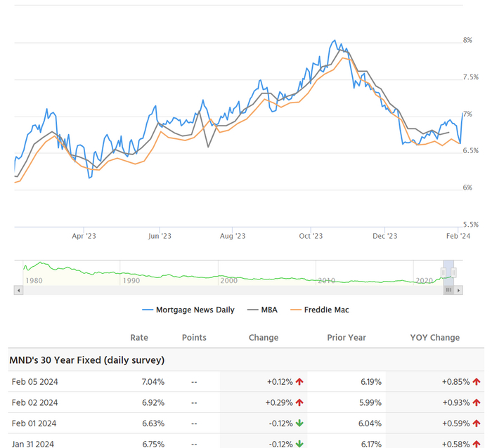The width and height of the screenshot is (492, 448).
Task: Click the navigator scroll right arrow
Action: [459, 290]
